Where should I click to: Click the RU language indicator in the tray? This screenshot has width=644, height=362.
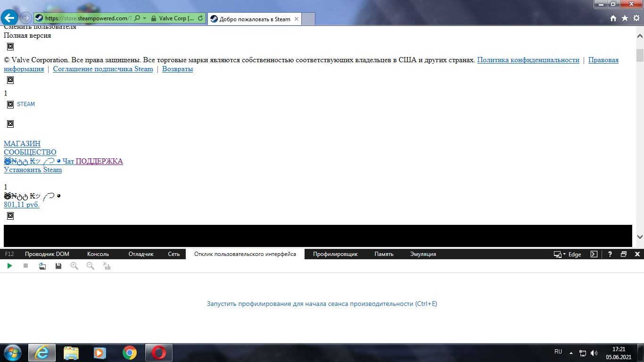click(558, 352)
